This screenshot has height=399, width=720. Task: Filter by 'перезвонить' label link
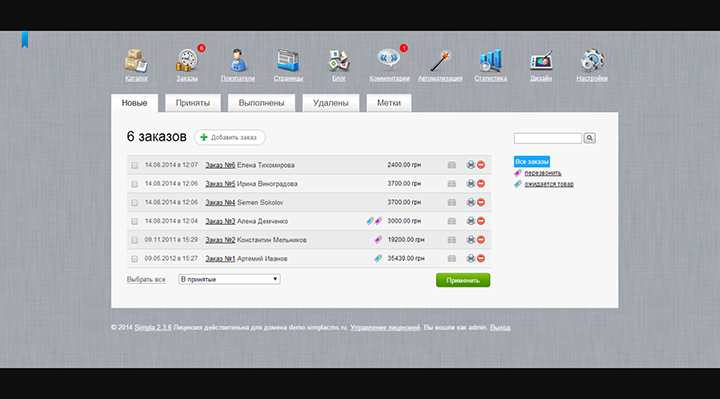(x=543, y=173)
